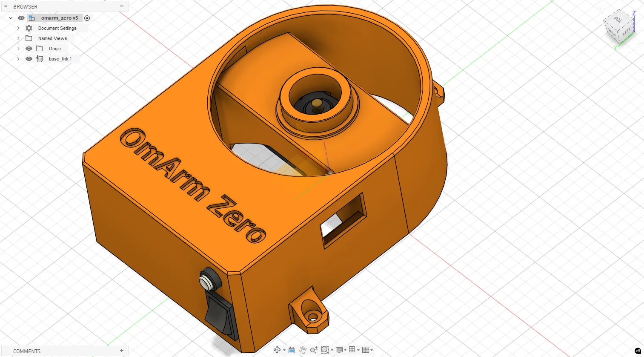Minimize the BROWSER panel with minus icon
Screen dimensions: 644x357
pos(122,6)
